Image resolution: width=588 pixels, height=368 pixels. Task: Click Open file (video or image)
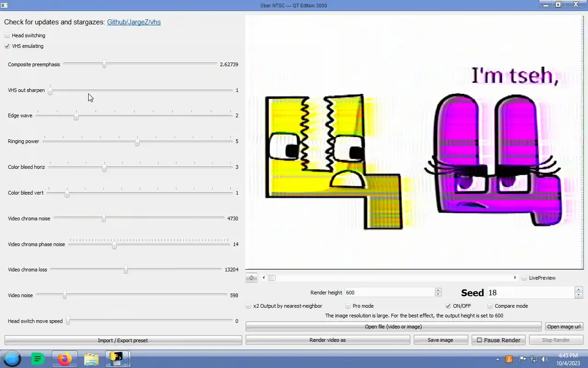pos(393,327)
